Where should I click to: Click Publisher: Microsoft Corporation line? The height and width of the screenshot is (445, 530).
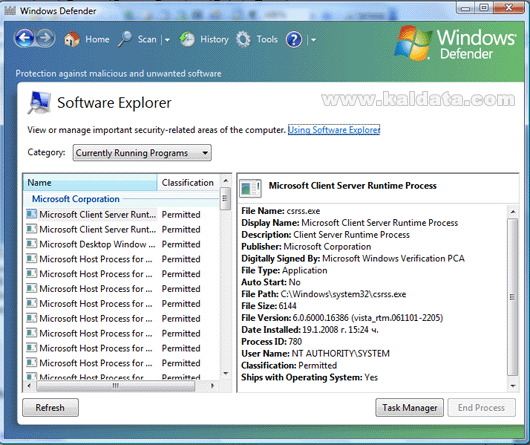[306, 247]
